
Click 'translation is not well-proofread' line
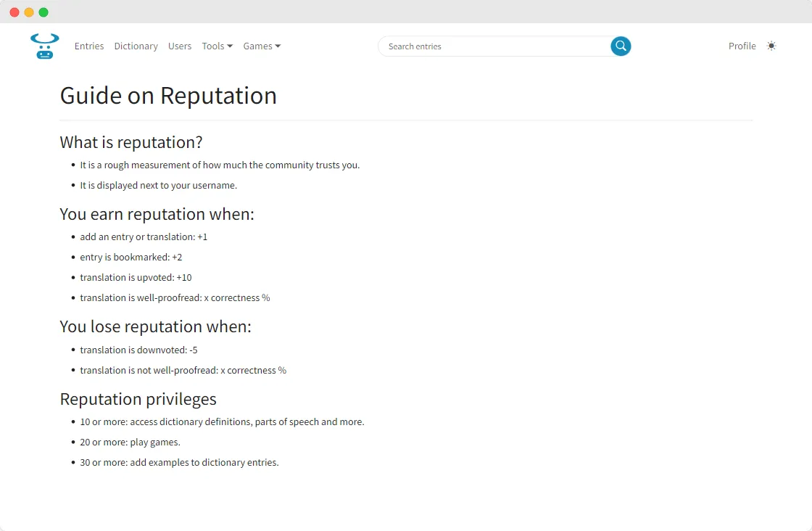[x=183, y=371]
